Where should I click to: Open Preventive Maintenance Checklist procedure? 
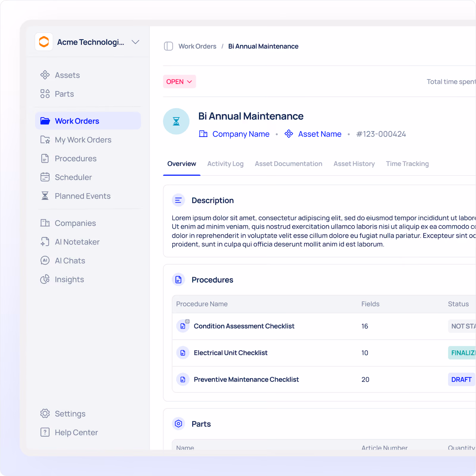point(246,380)
